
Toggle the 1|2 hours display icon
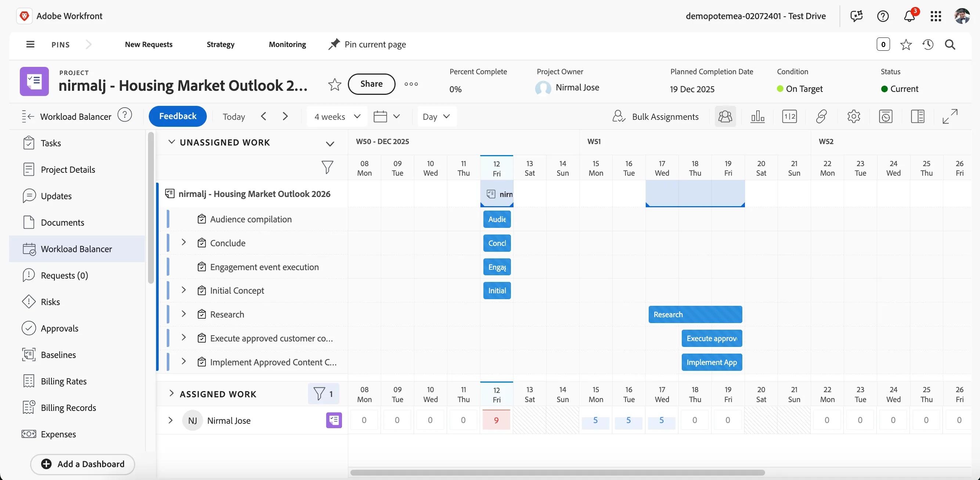[789, 116]
